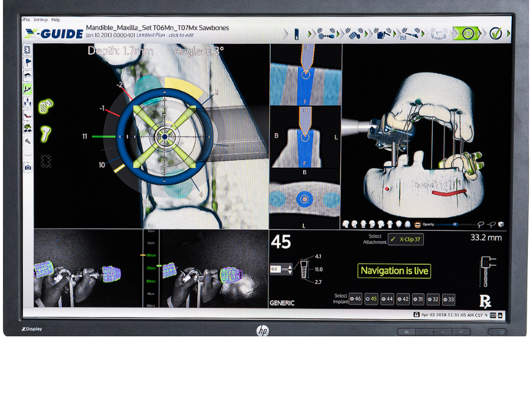Click the glowing handpiece tracker status icon
This screenshot has height=399, width=532.
click(x=46, y=134)
